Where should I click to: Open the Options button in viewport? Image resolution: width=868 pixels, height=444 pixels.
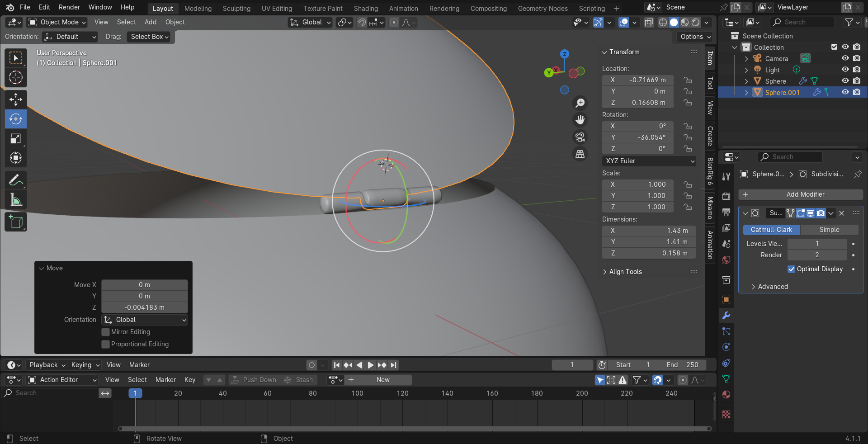tap(695, 37)
